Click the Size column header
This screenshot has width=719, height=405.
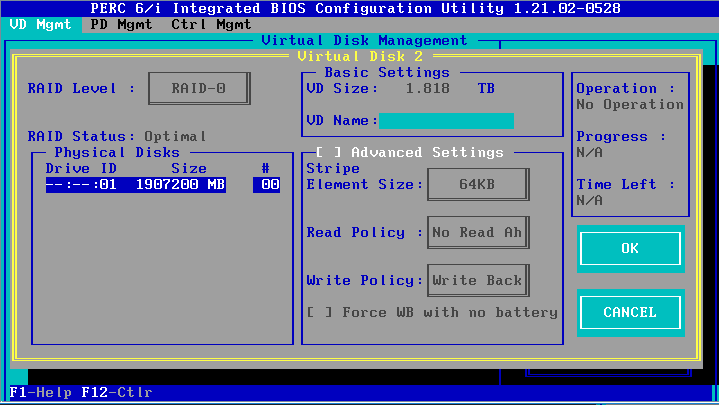pos(189,169)
